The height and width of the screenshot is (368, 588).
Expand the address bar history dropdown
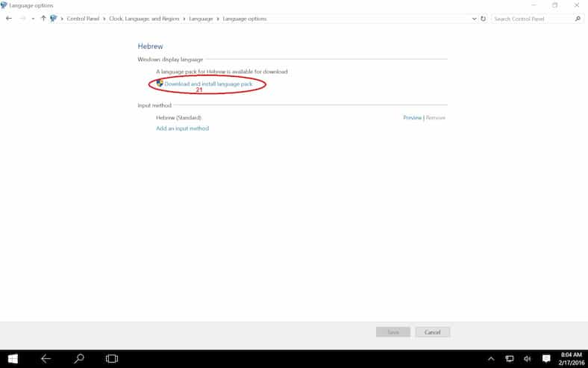tap(475, 19)
